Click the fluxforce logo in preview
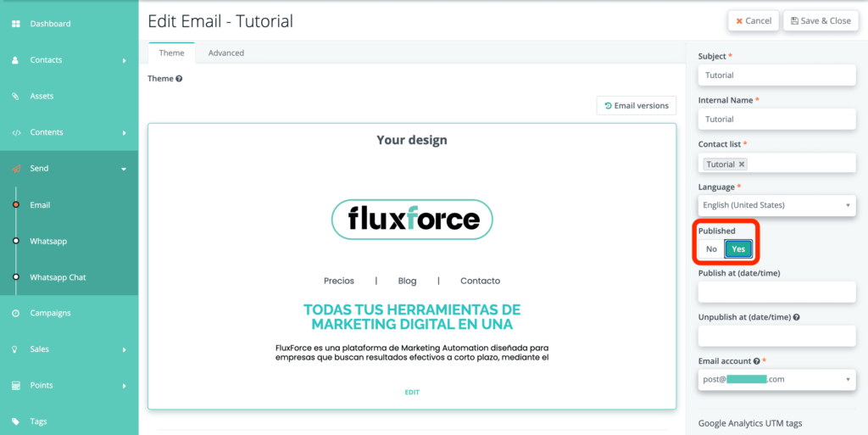Image resolution: width=868 pixels, height=435 pixels. coord(412,220)
